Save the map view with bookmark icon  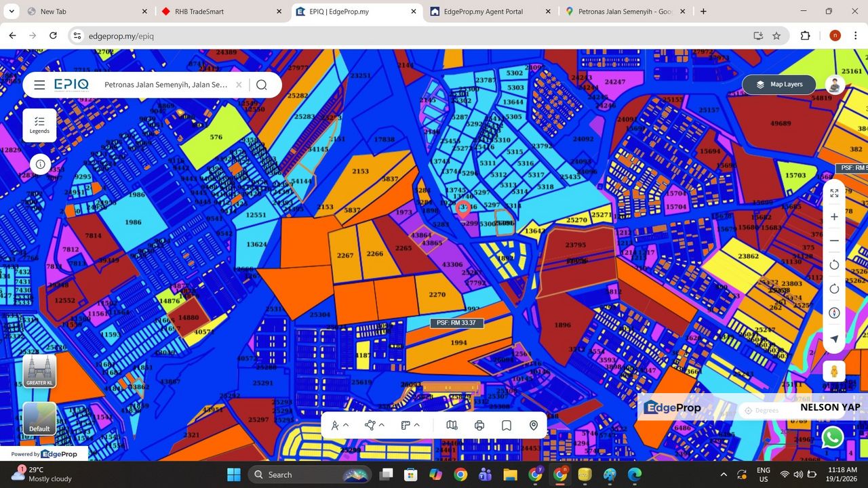506,425
